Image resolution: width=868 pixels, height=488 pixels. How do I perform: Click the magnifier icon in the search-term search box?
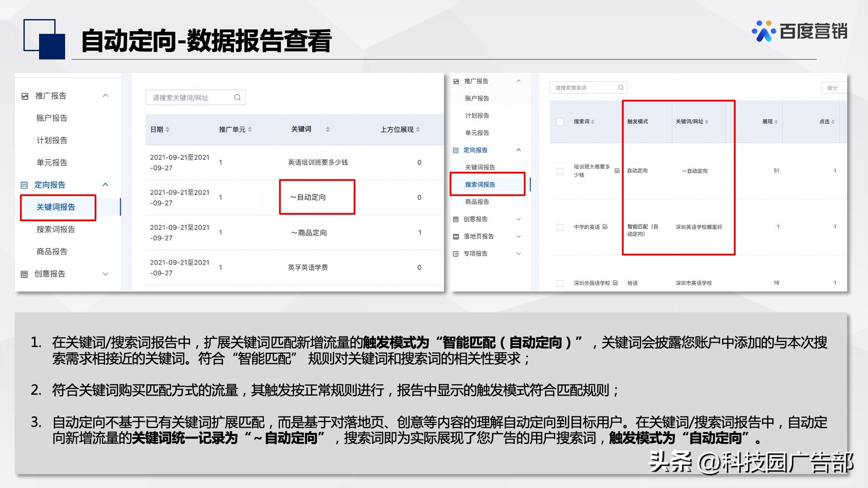tap(621, 87)
